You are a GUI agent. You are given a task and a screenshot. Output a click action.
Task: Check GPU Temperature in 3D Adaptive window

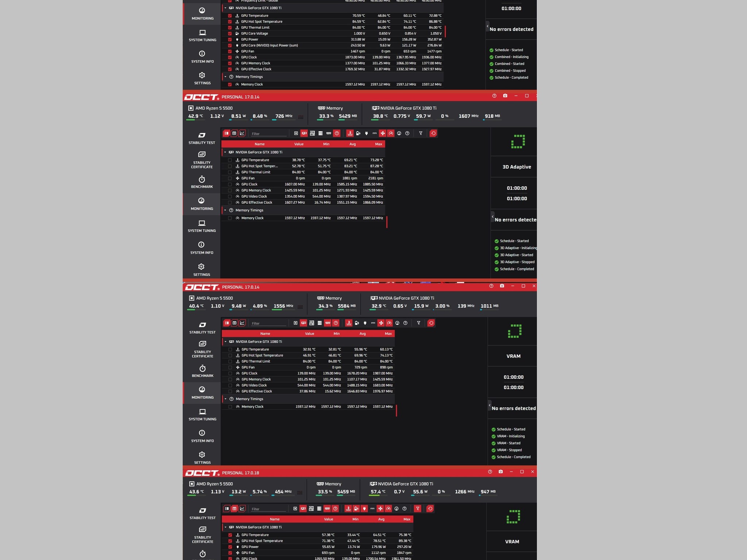230,160
